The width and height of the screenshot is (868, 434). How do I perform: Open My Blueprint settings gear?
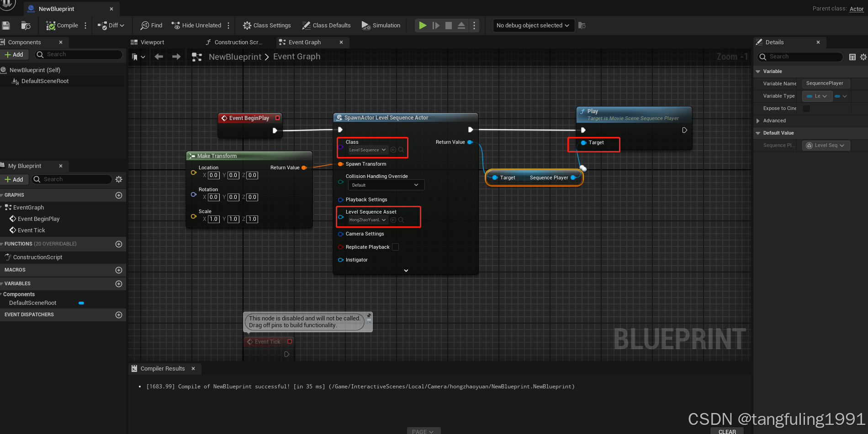coord(119,180)
